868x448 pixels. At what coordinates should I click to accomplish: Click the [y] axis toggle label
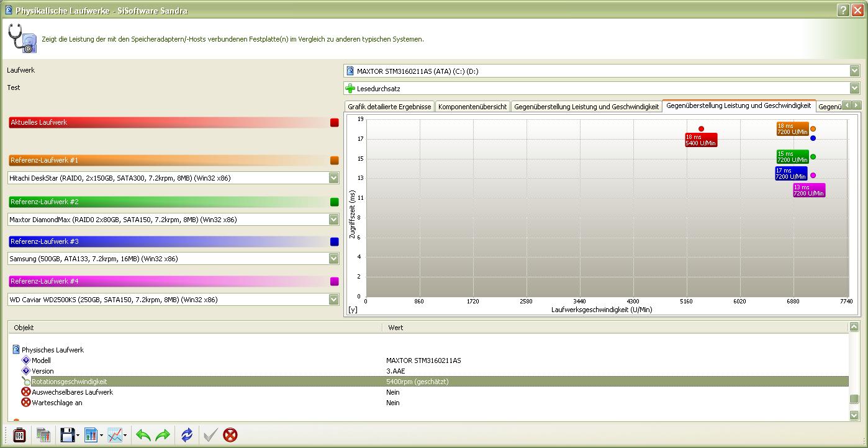[x=353, y=309]
